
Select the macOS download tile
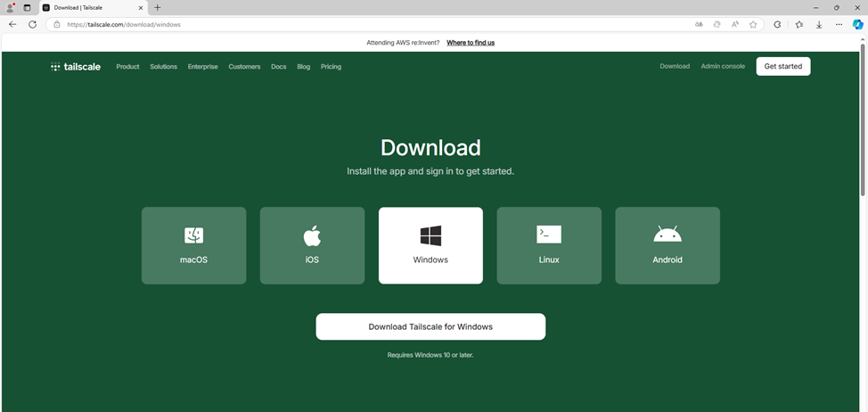193,245
